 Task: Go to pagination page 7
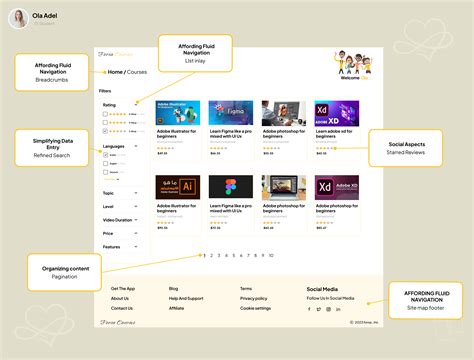248,256
